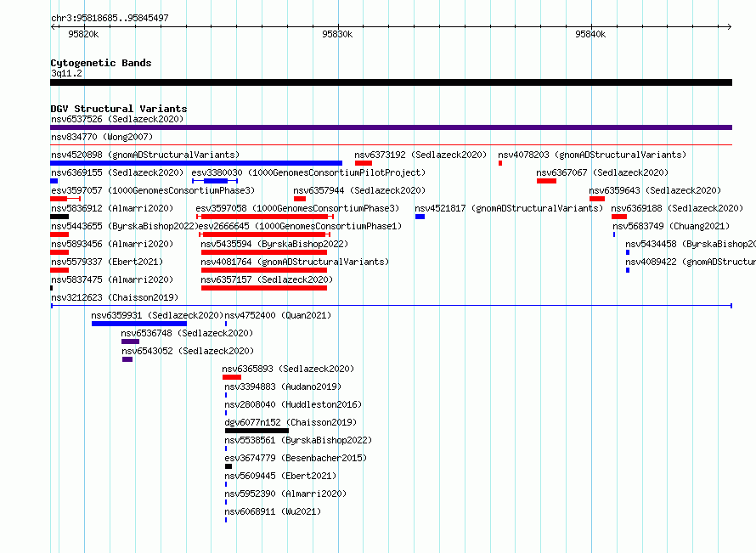Image resolution: width=756 pixels, height=553 pixels.
Task: Open nsv4520898 (gnomADStructuralVariants) label
Action: click(145, 155)
